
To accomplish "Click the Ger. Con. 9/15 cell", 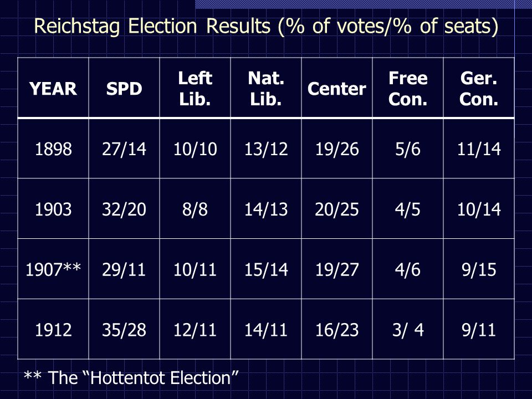I will click(x=479, y=269).
